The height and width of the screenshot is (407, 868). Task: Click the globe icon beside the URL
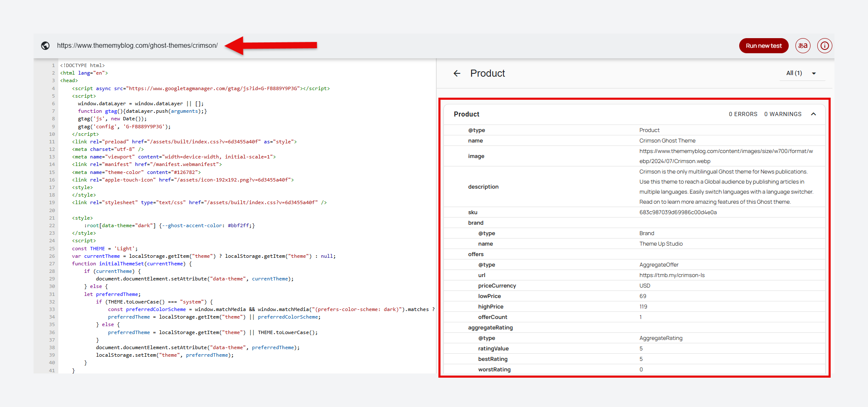click(45, 46)
